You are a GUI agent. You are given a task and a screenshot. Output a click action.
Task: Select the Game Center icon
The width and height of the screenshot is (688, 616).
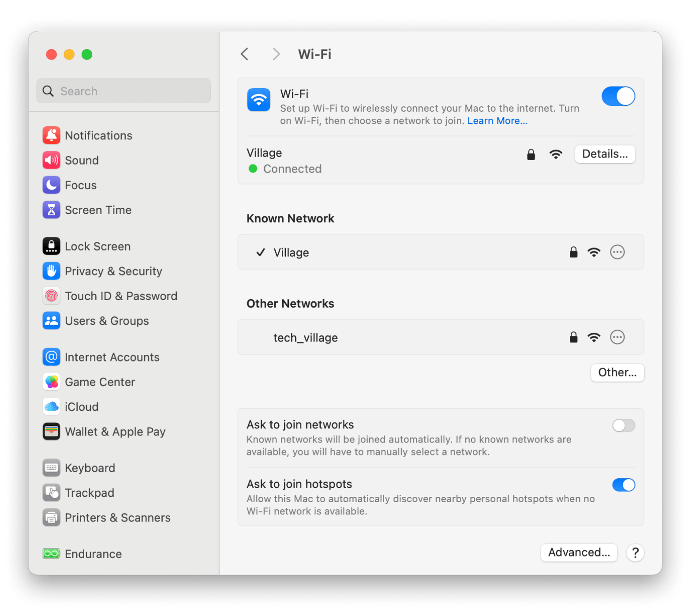51,382
